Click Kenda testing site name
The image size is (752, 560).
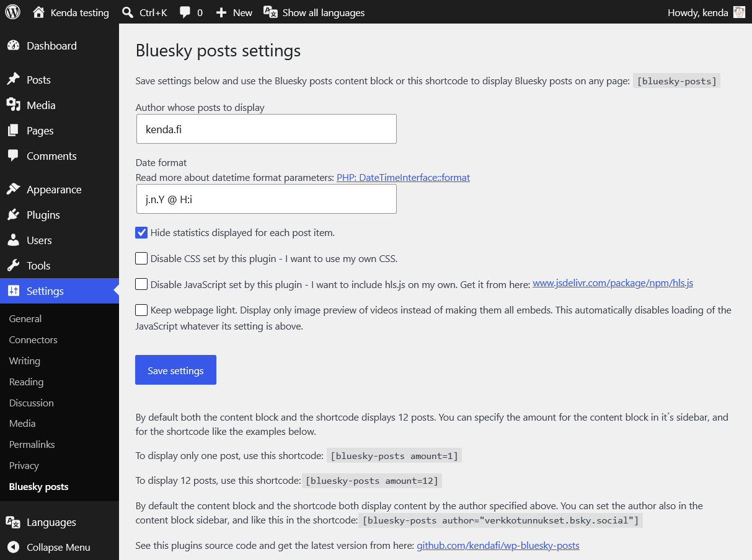[79, 12]
